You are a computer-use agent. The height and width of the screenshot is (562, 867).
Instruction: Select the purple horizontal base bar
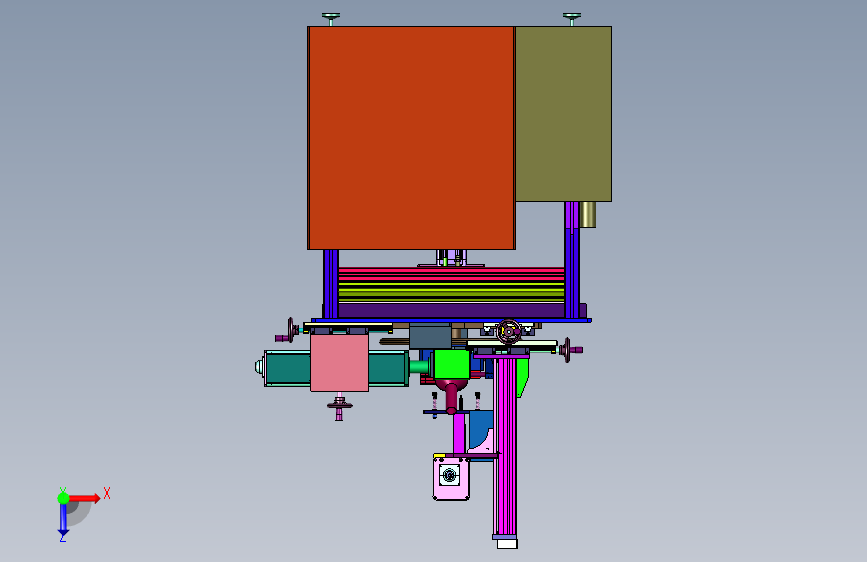pos(451,310)
